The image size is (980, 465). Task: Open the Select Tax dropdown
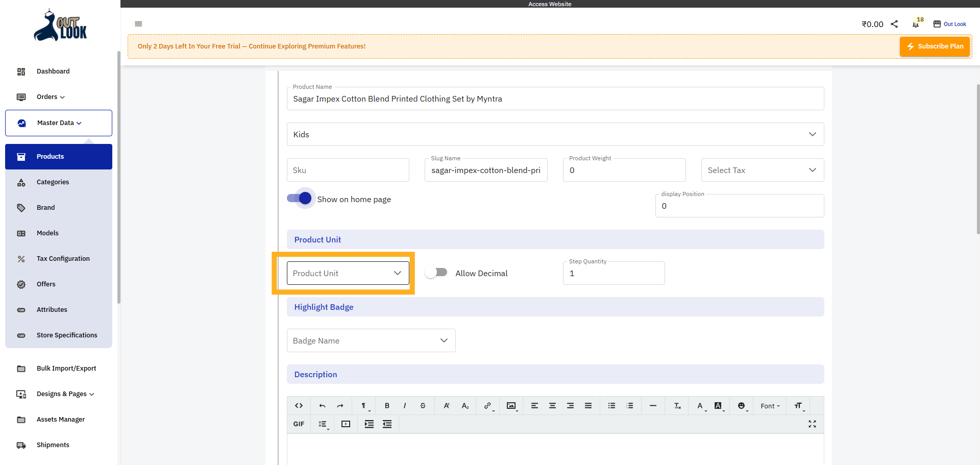(x=762, y=170)
